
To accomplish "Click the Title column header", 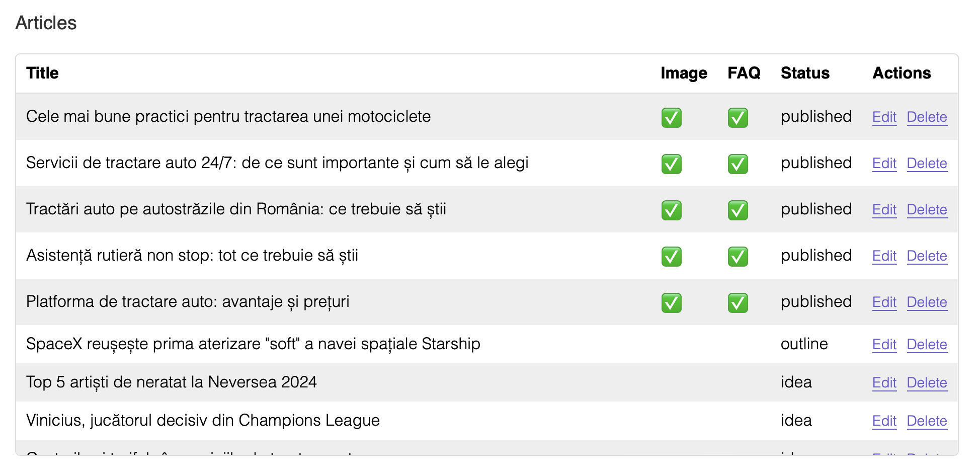I will tap(42, 73).
